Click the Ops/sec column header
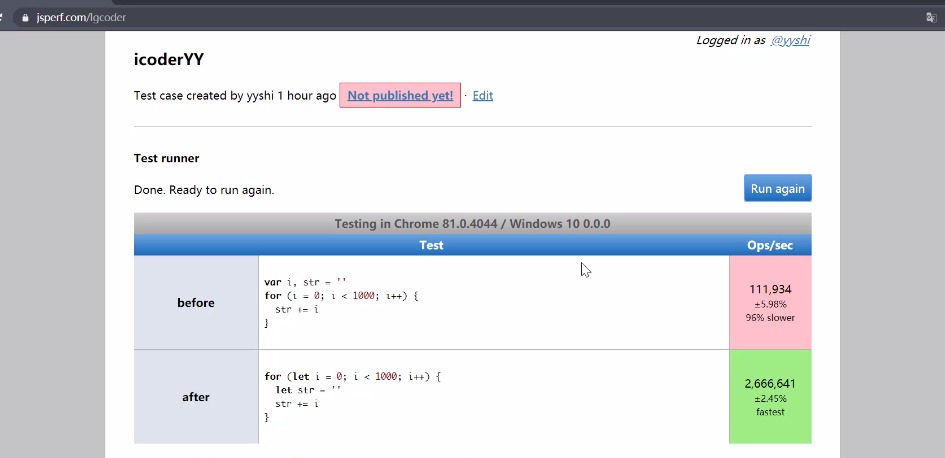The width and height of the screenshot is (945, 458). (x=770, y=245)
